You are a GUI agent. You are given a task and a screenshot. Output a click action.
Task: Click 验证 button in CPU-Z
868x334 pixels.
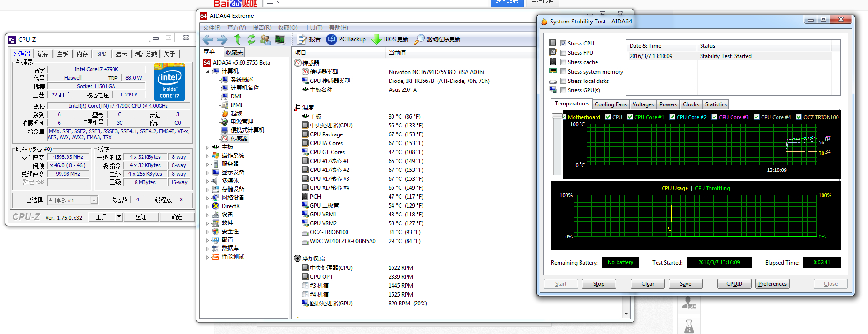(141, 217)
